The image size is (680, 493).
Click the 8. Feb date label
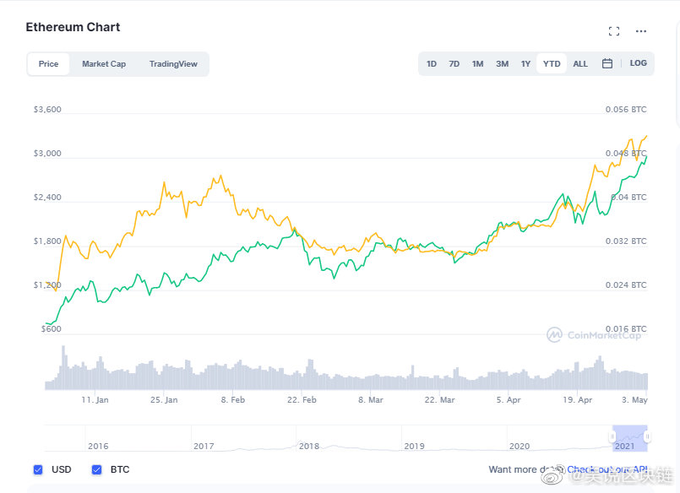pyautogui.click(x=233, y=400)
